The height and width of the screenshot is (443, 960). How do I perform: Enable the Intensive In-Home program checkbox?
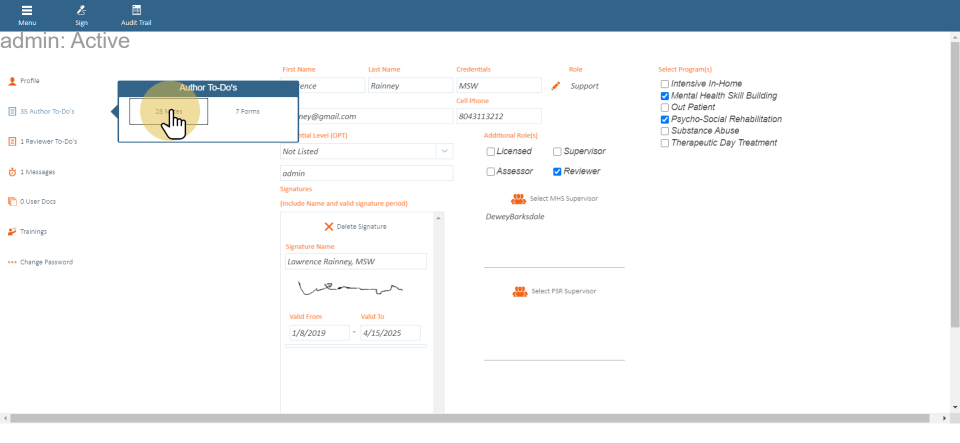coord(665,84)
